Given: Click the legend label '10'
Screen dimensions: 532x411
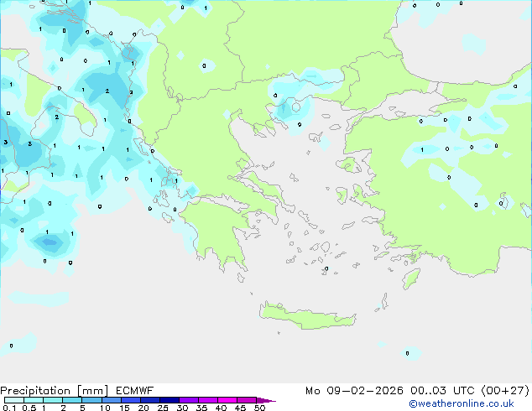Looking at the screenshot, I should 105,408.
